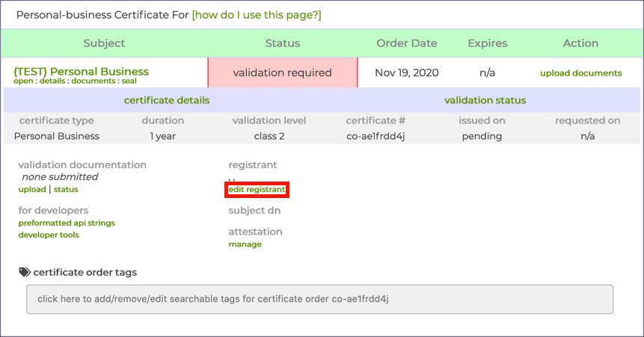Open the 'how do I use this page?' help link

[257, 15]
